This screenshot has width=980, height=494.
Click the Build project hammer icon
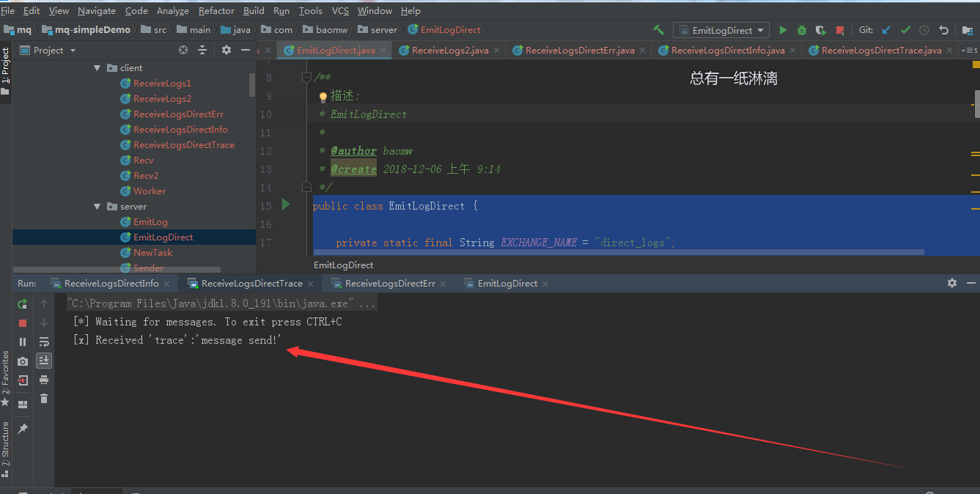(658, 30)
